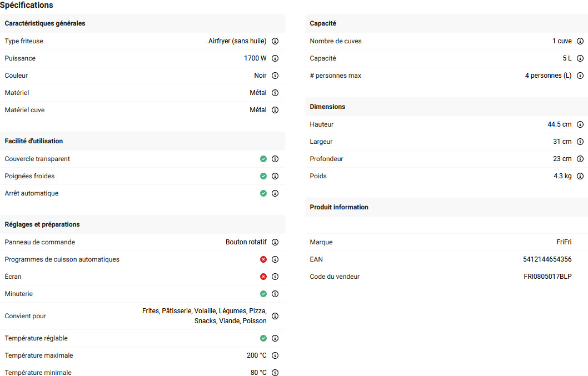Click info icon next to Poids 4.3 kg
This screenshot has height=376, width=588.
[580, 176]
